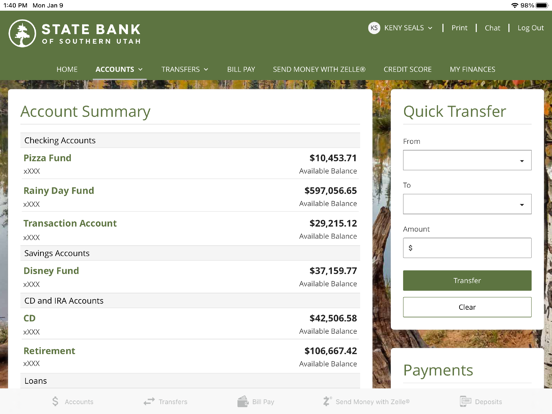
Task: Click the State Bank pine tree logo
Action: click(22, 33)
